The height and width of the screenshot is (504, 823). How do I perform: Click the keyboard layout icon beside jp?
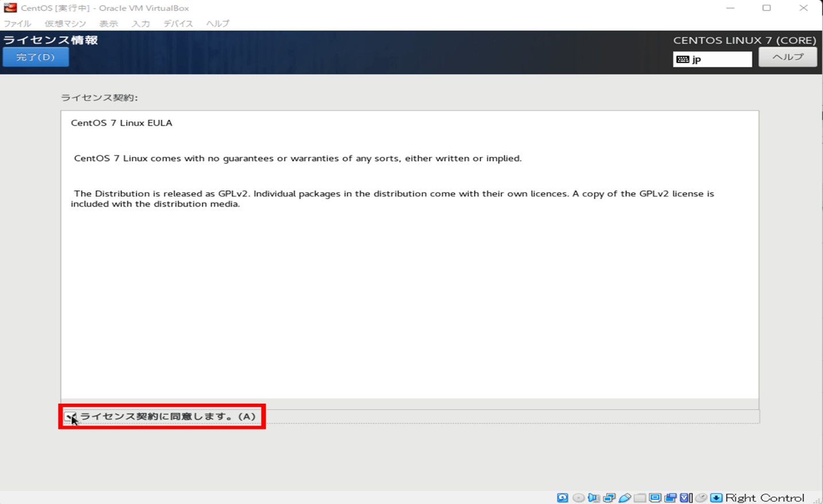[682, 59]
